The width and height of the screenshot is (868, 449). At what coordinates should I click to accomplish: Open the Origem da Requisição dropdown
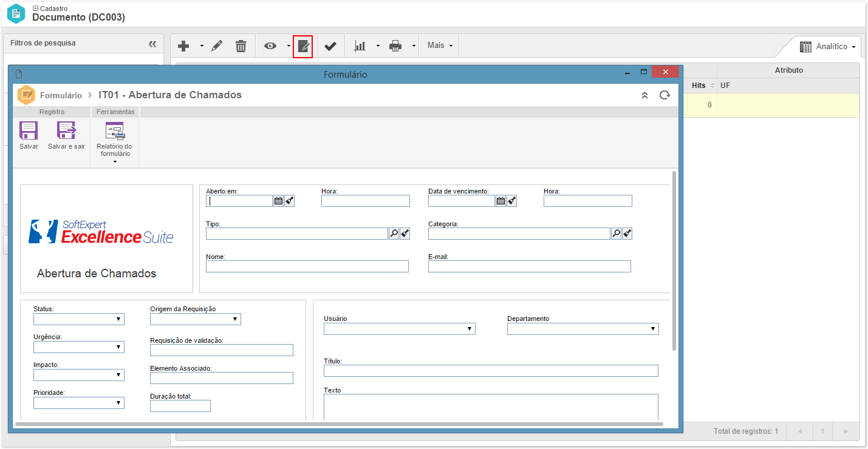(196, 319)
